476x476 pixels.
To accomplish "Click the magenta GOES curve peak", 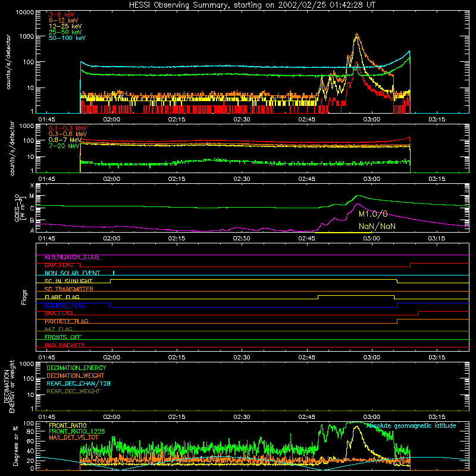I will coord(358,204).
